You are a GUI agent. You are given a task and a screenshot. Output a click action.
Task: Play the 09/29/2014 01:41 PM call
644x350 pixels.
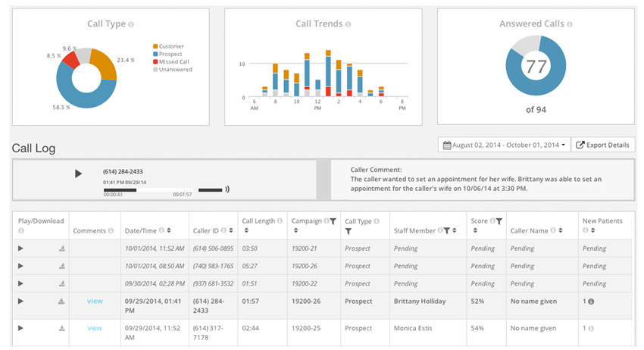coord(20,301)
